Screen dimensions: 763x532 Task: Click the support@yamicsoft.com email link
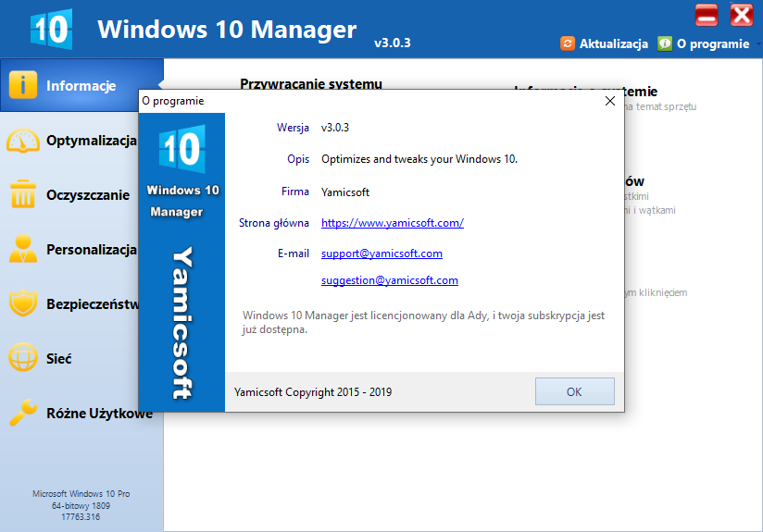pyautogui.click(x=381, y=254)
